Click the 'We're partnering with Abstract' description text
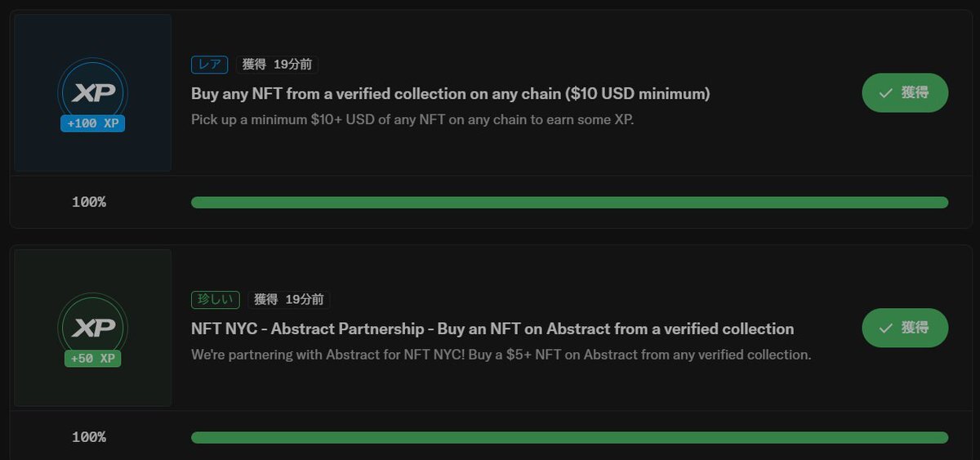Screen dimensions: 980x460 [x=501, y=355]
